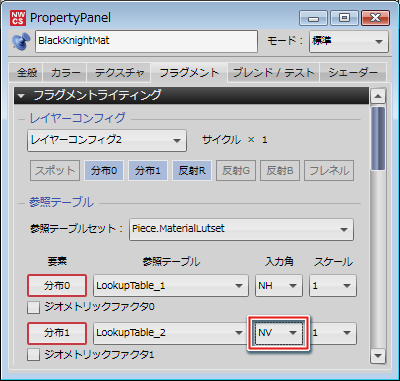Viewport: 400px width, 381px height.
Task: Open the Piece.MaterialLutset table set dropdown
Action: coord(241,229)
